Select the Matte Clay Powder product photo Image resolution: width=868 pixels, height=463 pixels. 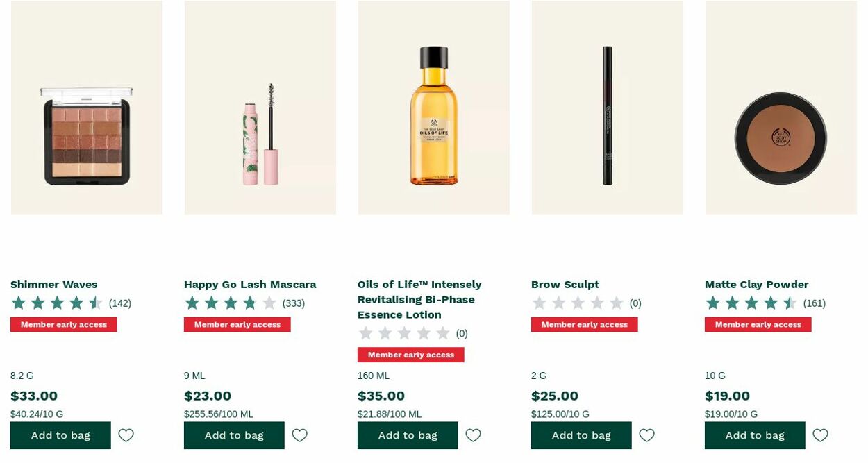[781, 108]
